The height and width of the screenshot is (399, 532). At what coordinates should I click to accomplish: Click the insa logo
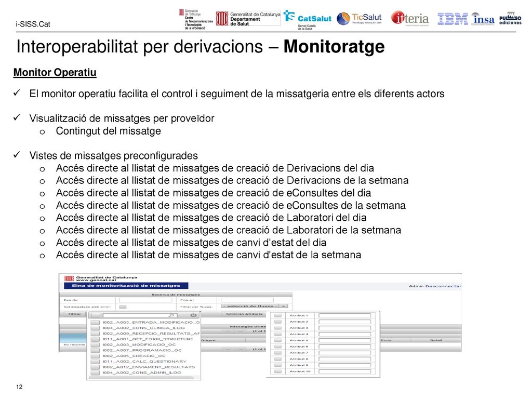click(483, 19)
